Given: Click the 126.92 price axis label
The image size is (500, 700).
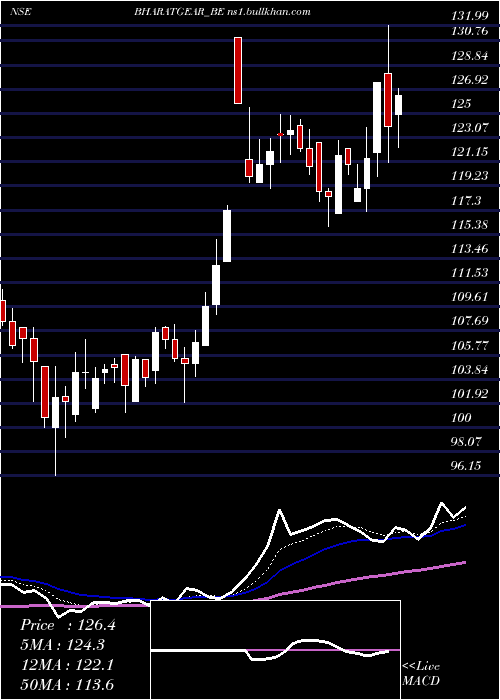Looking at the screenshot, I should pos(468,81).
